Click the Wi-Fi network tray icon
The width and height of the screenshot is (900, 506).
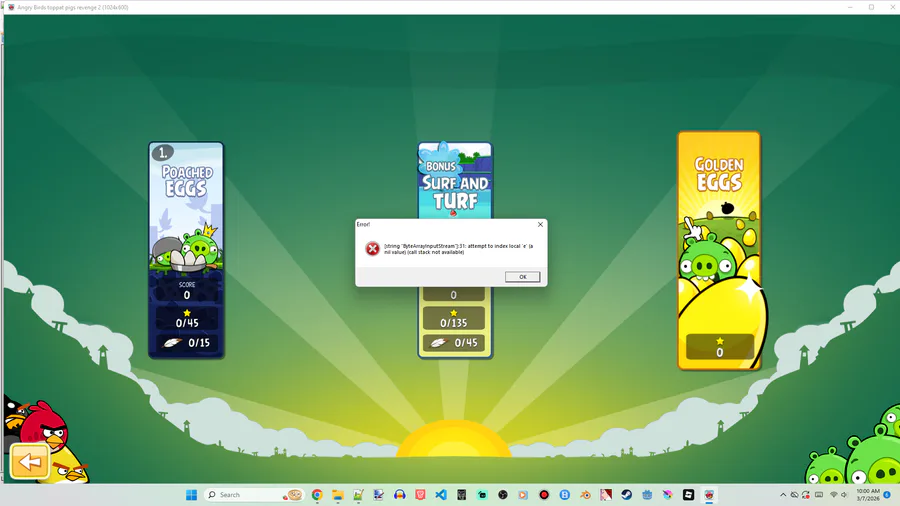[x=833, y=495]
